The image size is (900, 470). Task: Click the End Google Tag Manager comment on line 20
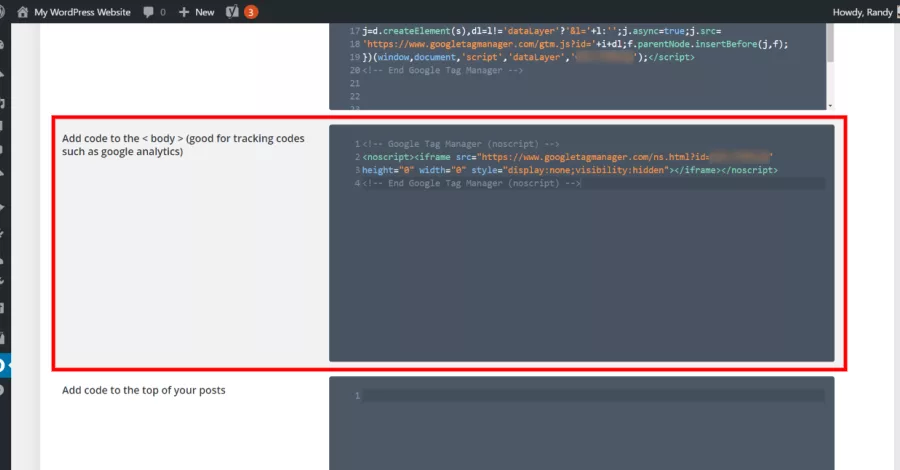click(443, 71)
